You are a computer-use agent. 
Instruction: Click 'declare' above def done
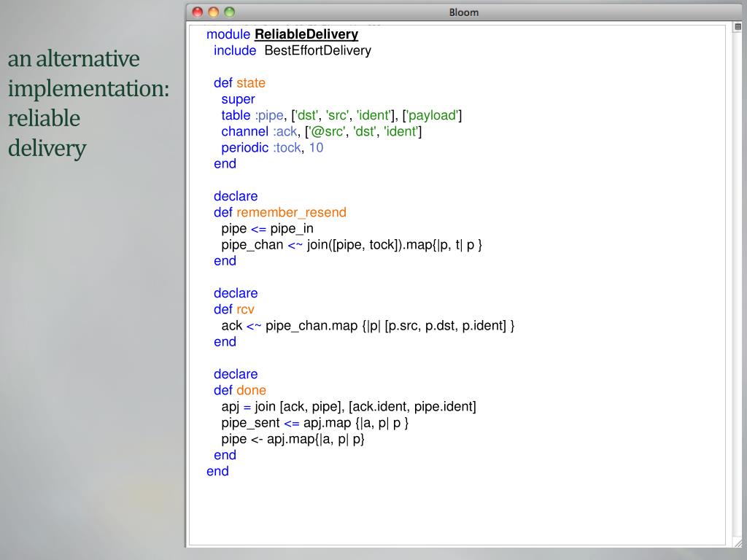coord(236,374)
